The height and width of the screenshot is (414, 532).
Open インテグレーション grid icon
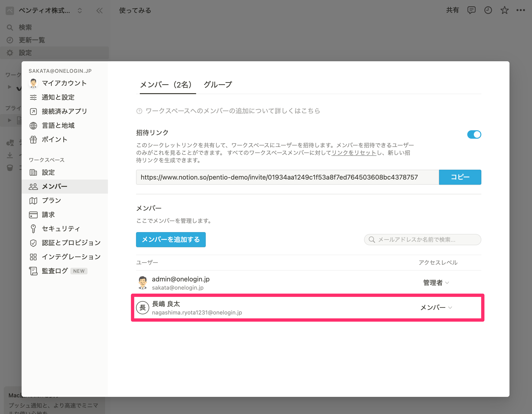tap(33, 257)
